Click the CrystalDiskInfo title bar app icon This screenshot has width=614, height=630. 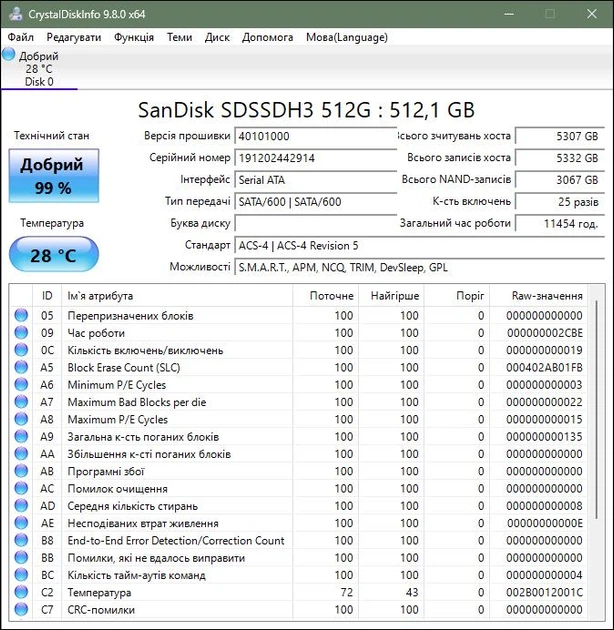coord(16,14)
